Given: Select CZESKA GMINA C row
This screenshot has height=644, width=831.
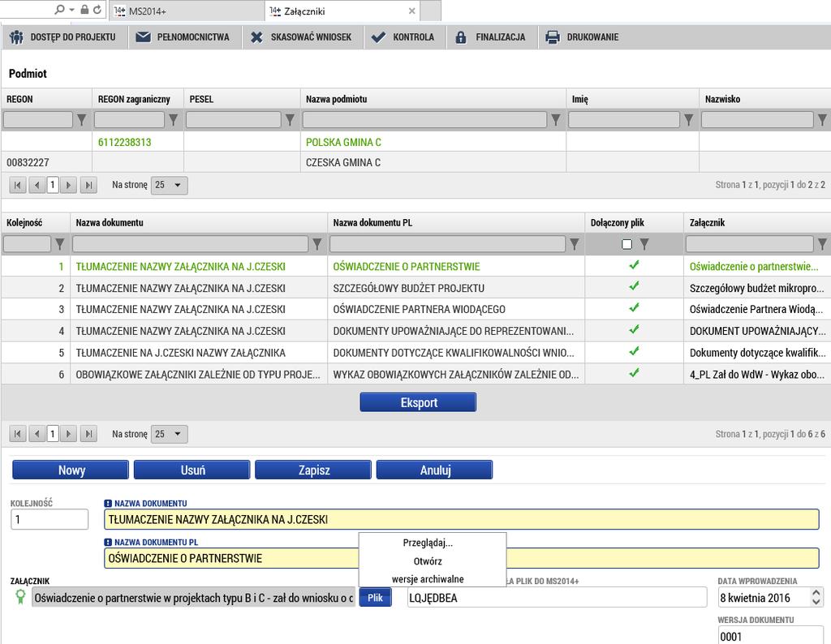Looking at the screenshot, I should point(416,162).
